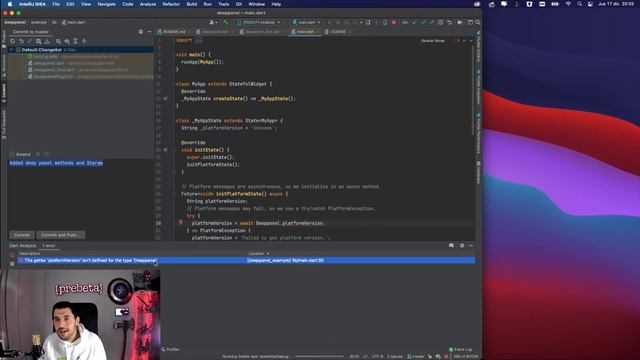Click the UTF-8 encoding status entry

[x=377, y=357]
